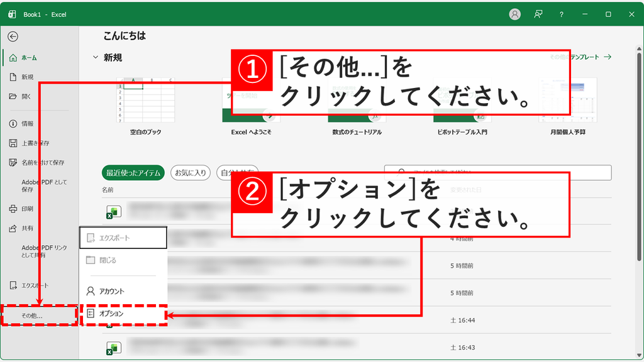Click the file search input field
The width and height of the screenshot is (644, 362).
[498, 172]
